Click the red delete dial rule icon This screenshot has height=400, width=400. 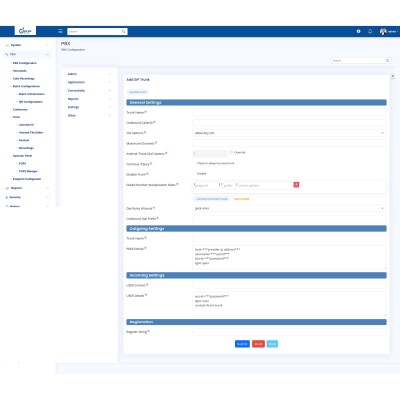(x=296, y=184)
